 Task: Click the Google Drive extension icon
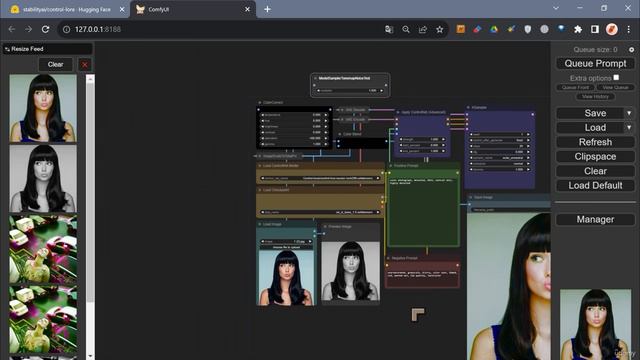pos(494,29)
